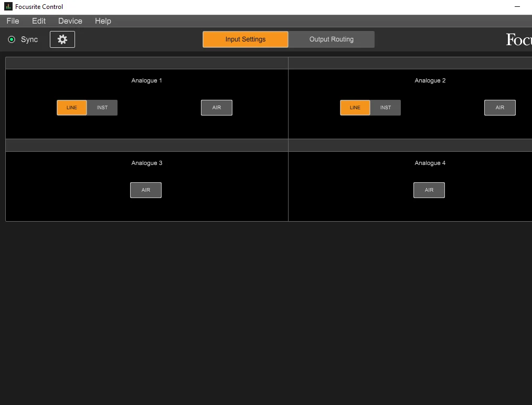Screen dimensions: 532x405
Task: Open the Edit menu
Action: pos(39,21)
